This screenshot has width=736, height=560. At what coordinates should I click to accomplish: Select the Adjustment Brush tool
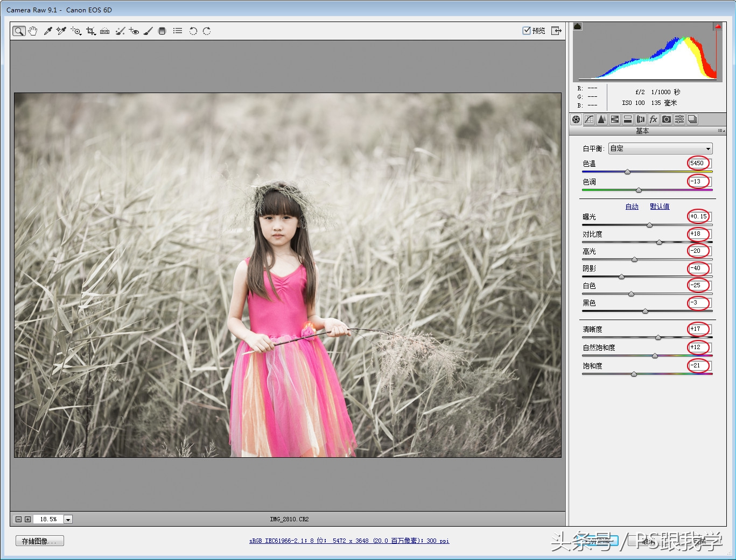148,31
